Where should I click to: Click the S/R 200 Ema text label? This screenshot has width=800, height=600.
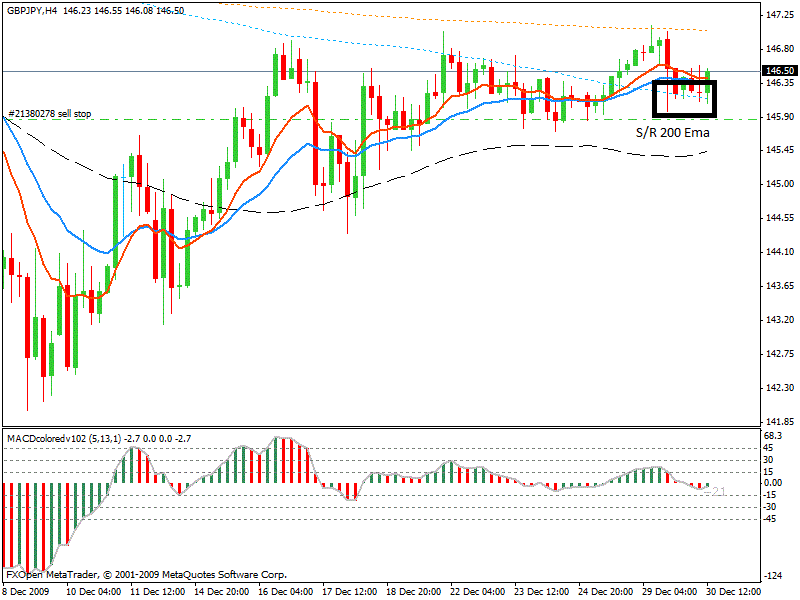tap(674, 131)
